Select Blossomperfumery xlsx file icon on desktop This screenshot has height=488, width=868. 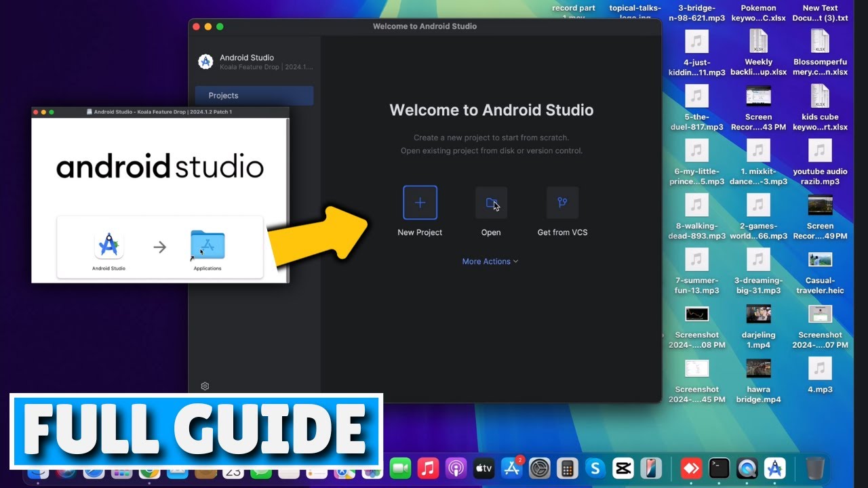[820, 41]
